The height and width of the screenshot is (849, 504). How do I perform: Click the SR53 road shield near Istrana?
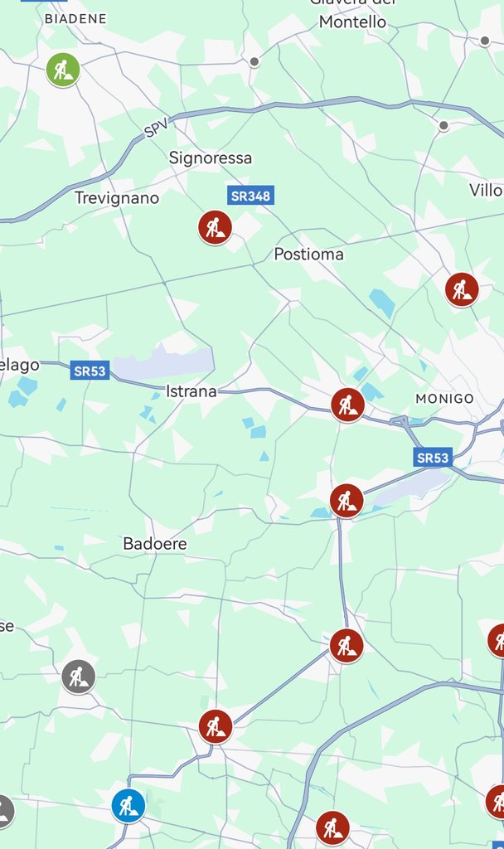pyautogui.click(x=90, y=371)
